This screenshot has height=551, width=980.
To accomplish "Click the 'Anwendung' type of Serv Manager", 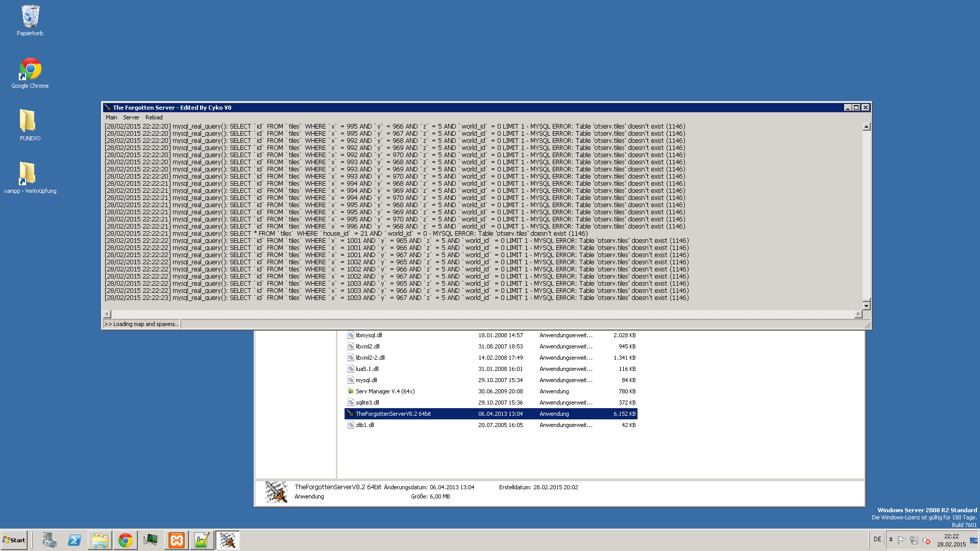I will 554,391.
